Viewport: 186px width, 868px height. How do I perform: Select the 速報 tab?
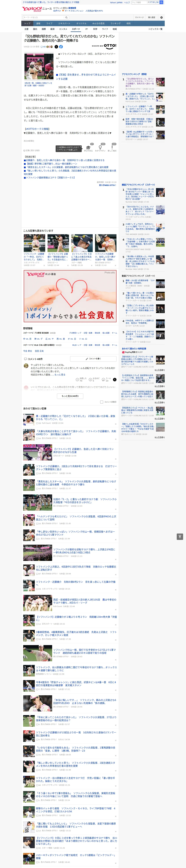(x=38, y=24)
